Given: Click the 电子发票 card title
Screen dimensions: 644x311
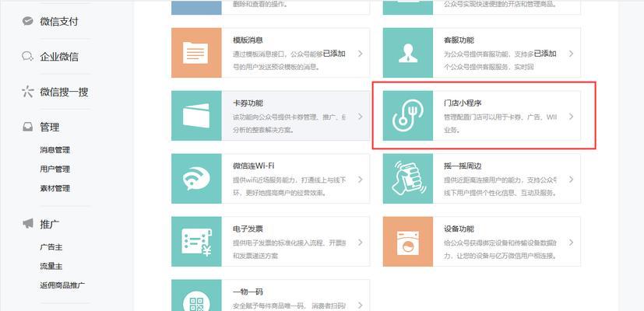Looking at the screenshot, I should coord(248,229).
